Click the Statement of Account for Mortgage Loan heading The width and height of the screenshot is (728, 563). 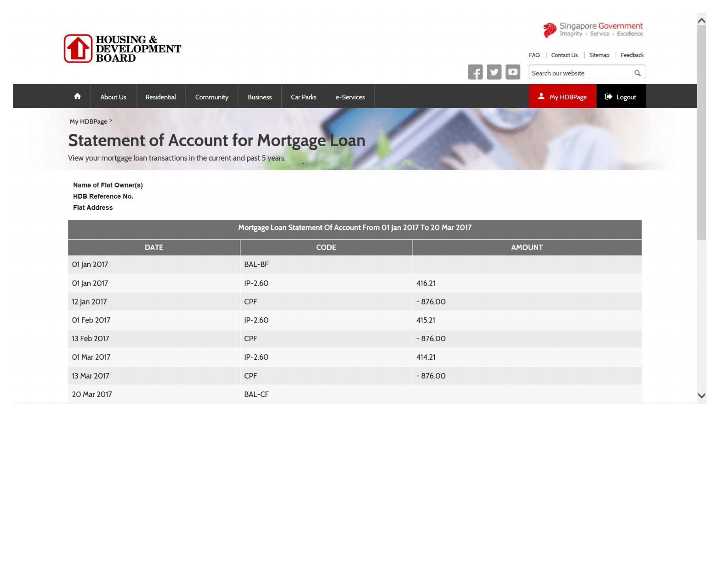tap(217, 140)
